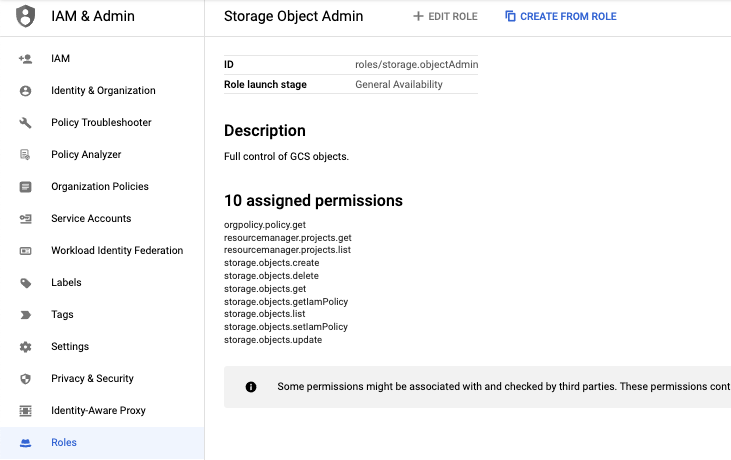The height and width of the screenshot is (460, 731).
Task: Click the Workload Identity Federation icon
Action: pyautogui.click(x=26, y=251)
